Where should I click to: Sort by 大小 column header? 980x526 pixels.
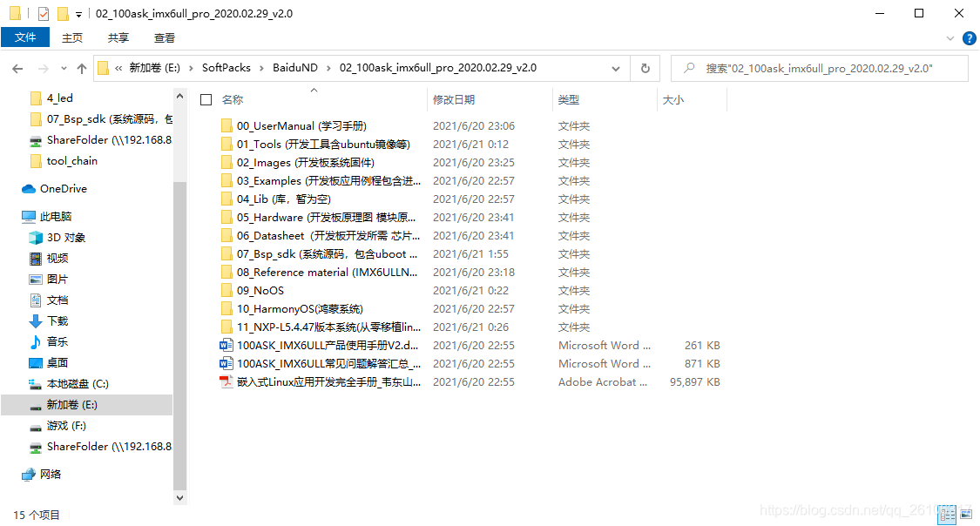coord(673,100)
